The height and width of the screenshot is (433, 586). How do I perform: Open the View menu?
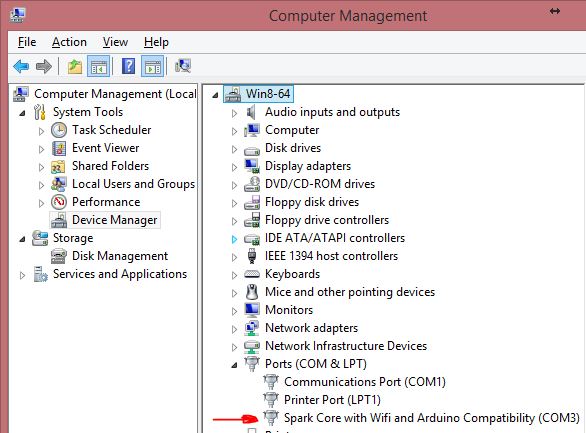click(x=115, y=42)
